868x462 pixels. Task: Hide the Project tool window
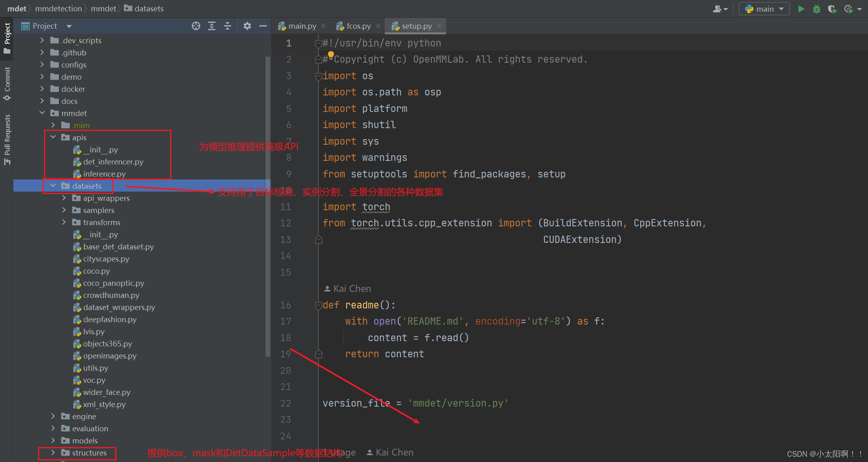click(263, 26)
